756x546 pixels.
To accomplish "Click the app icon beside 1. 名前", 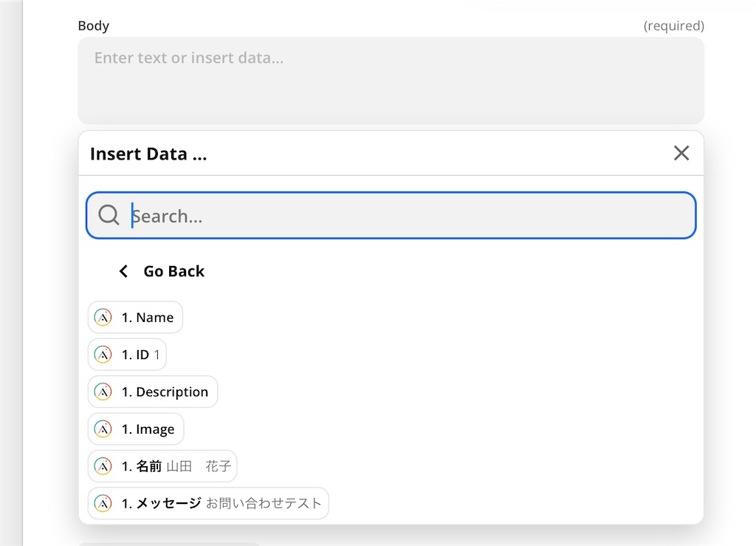I will pos(103,466).
